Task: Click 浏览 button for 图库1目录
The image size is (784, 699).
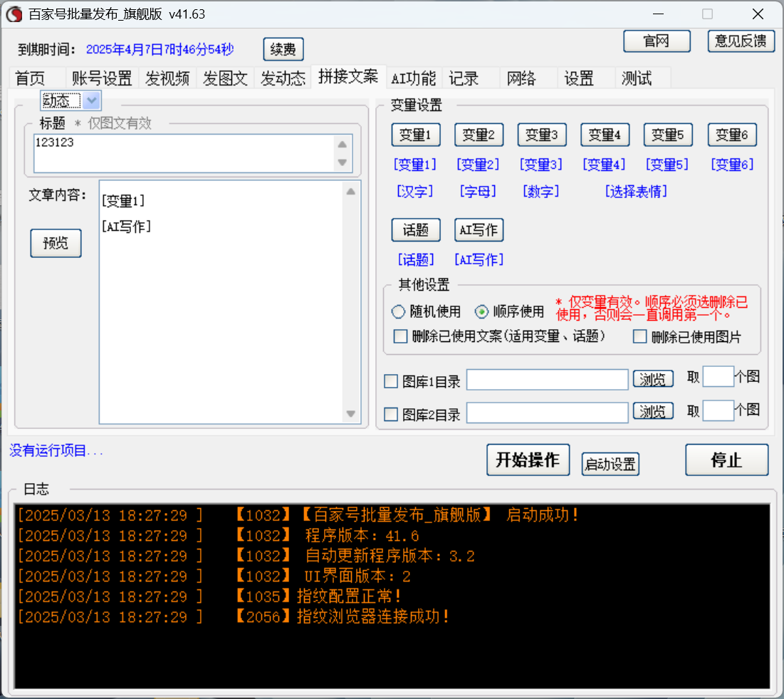Action: (x=653, y=379)
